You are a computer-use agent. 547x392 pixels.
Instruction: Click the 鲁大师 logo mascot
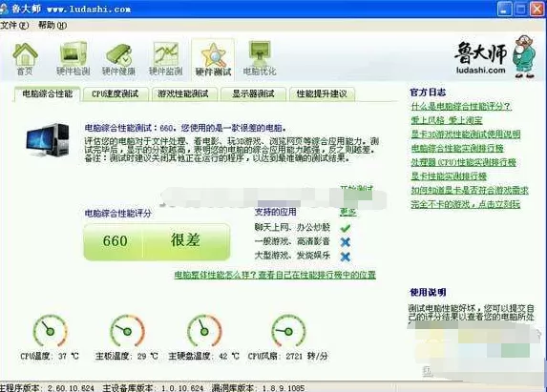tap(524, 56)
